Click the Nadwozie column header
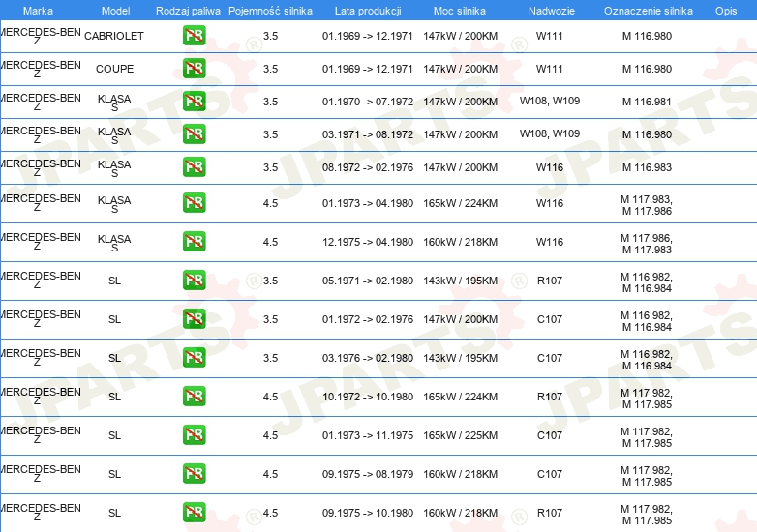This screenshot has height=532, width=757. (x=552, y=11)
